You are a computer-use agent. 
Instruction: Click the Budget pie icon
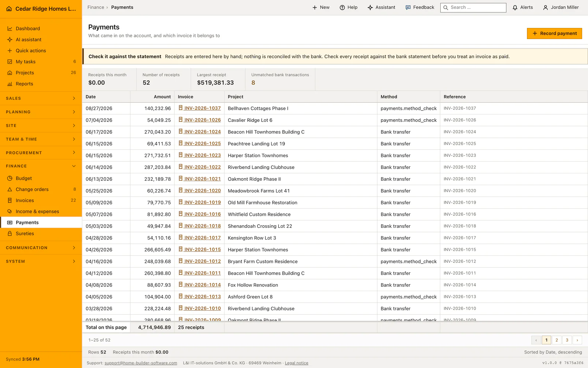(10, 178)
